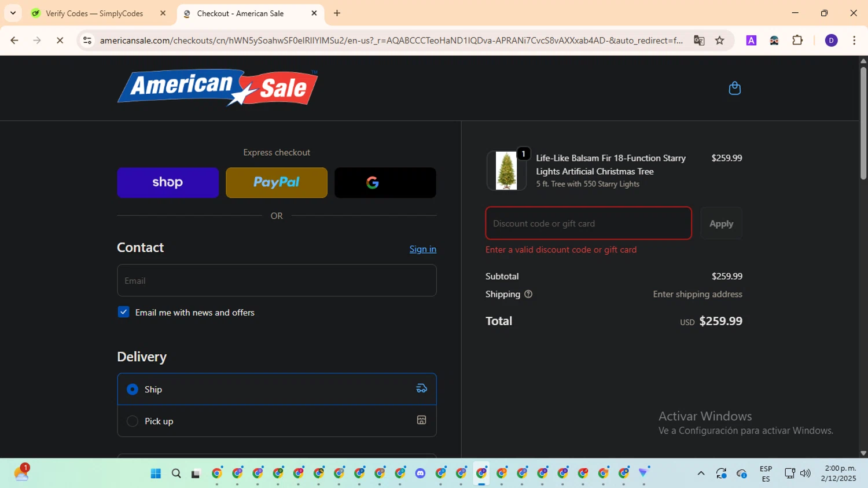868x488 pixels.
Task: Focus the Email input field
Action: point(277,281)
